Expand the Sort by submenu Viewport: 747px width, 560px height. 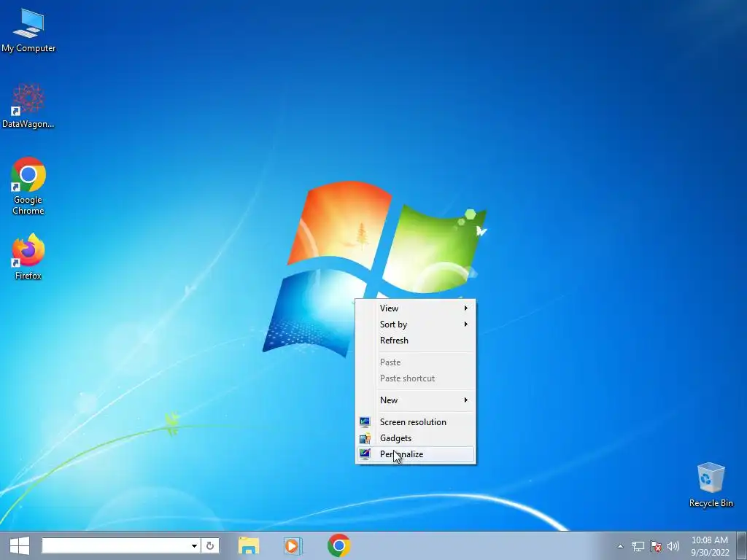(x=415, y=324)
